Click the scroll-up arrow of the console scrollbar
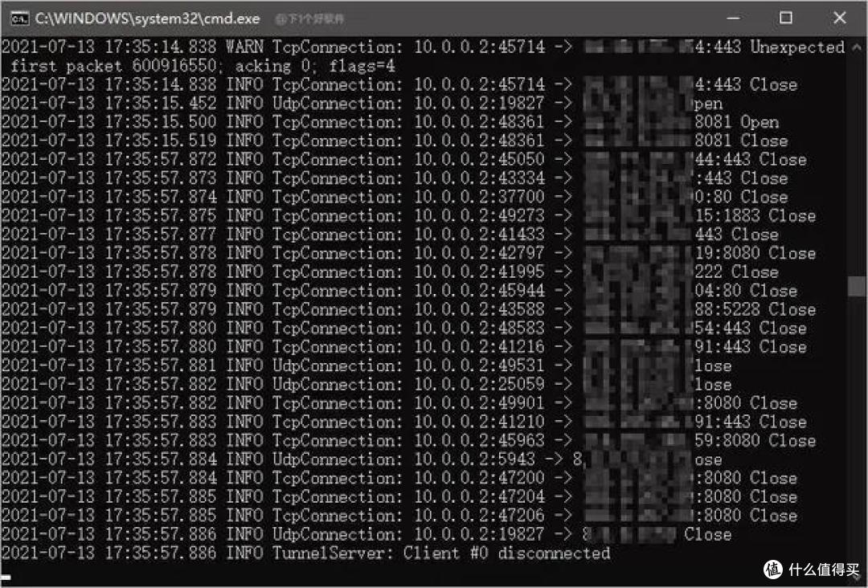The width and height of the screenshot is (868, 588). pyautogui.click(x=857, y=47)
